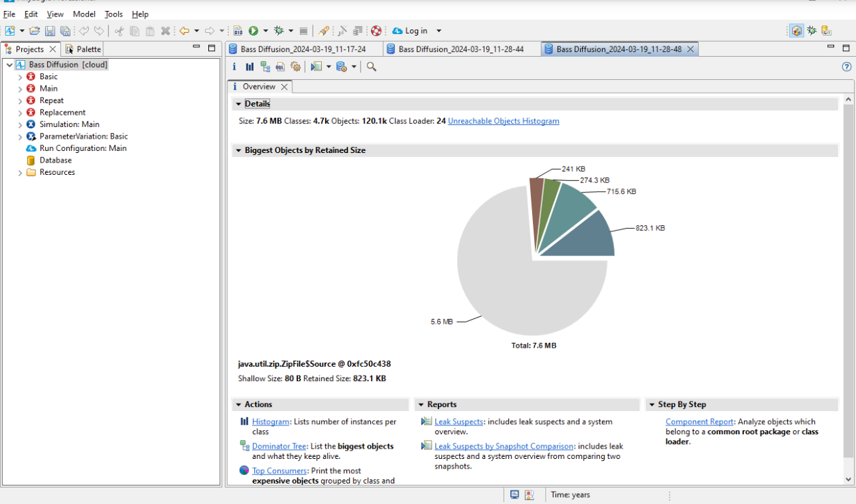Click the Stop square toolbar icon

pos(303,31)
